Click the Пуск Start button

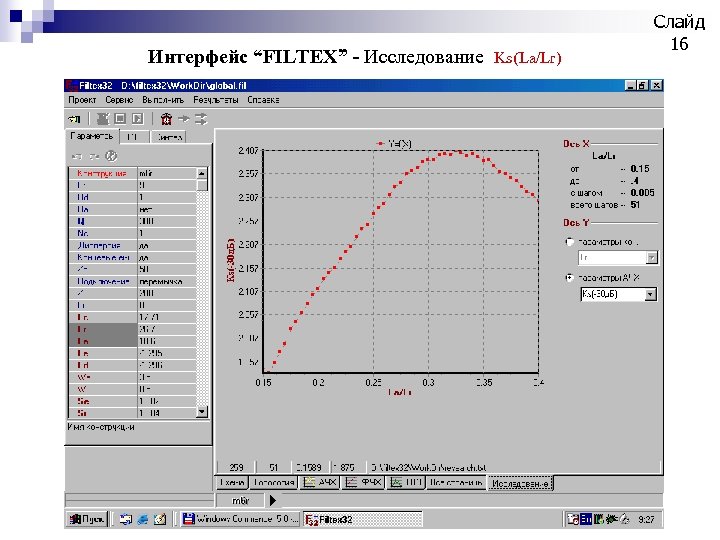tap(87, 519)
